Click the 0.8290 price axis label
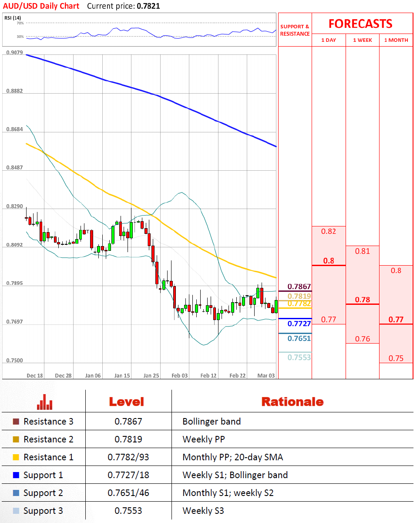The height and width of the screenshot is (523, 420). (x=14, y=206)
